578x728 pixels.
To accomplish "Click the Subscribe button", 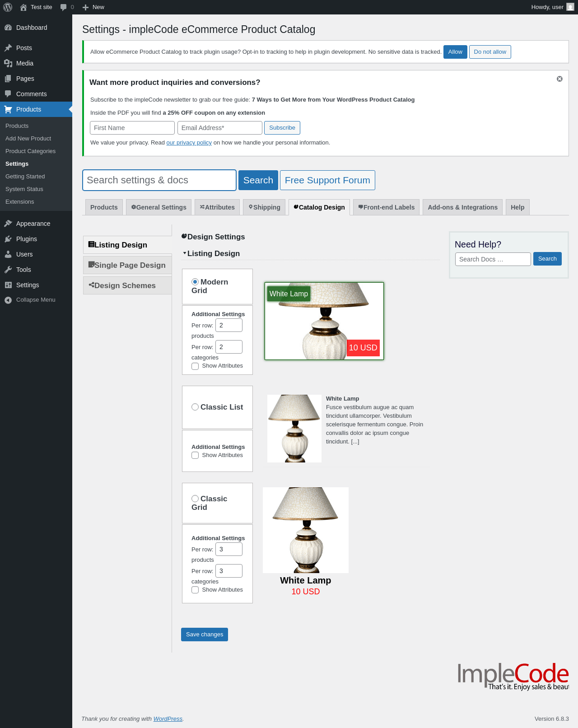I will pos(282,128).
